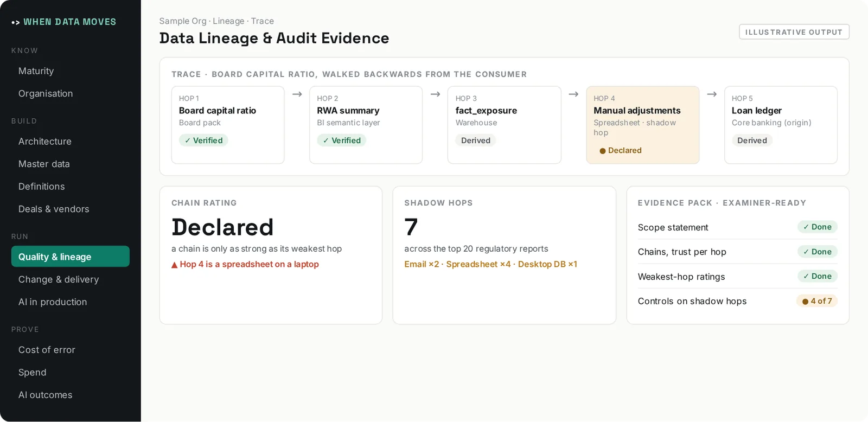This screenshot has height=422, width=868.
Task: Click the Derived badge on Loan ledger
Action: 752,140
